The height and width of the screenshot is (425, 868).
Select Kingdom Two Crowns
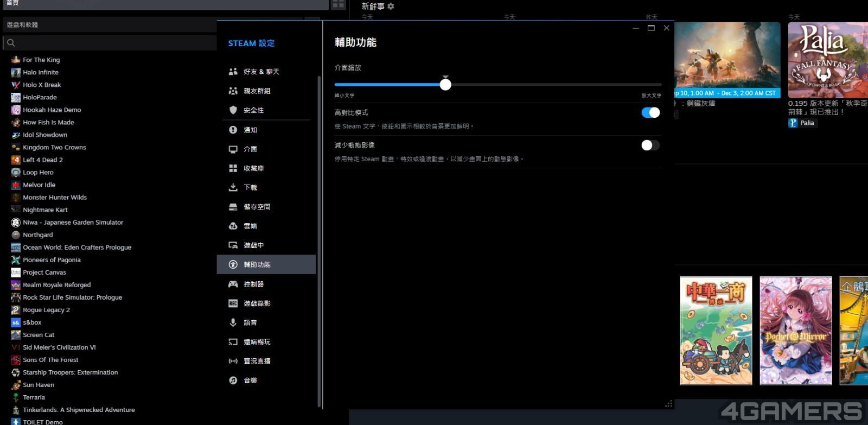tap(54, 147)
